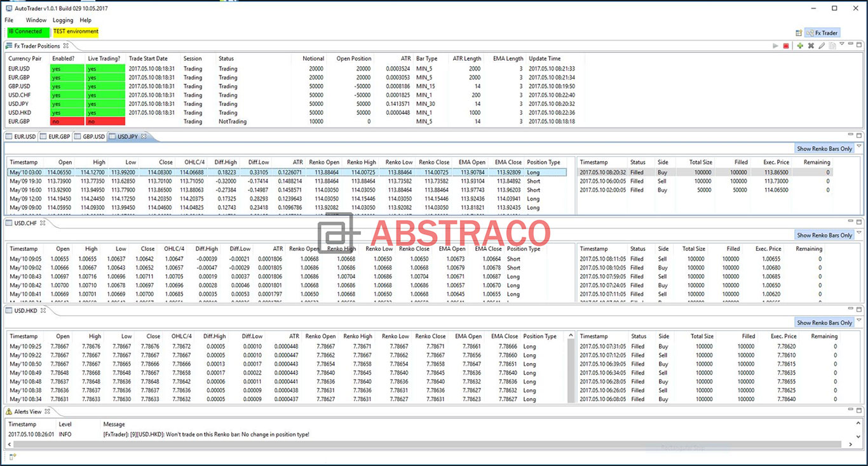This screenshot has width=868, height=466.
Task: Open the view menu chevron in Fx Trader Positions toolbar
Action: coord(843,44)
